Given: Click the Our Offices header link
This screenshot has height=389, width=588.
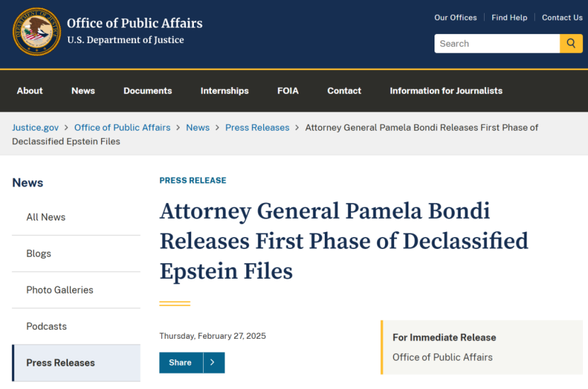Looking at the screenshot, I should 455,18.
